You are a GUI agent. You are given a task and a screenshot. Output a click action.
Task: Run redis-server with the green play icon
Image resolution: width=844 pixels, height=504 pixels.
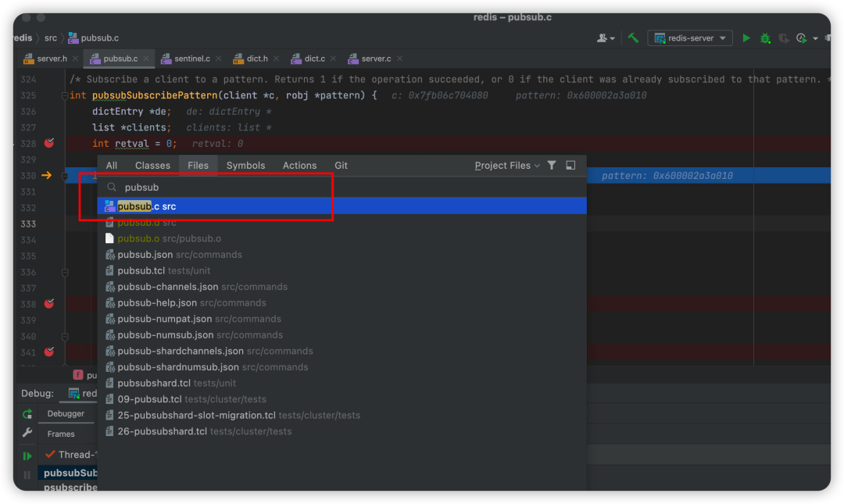point(746,38)
